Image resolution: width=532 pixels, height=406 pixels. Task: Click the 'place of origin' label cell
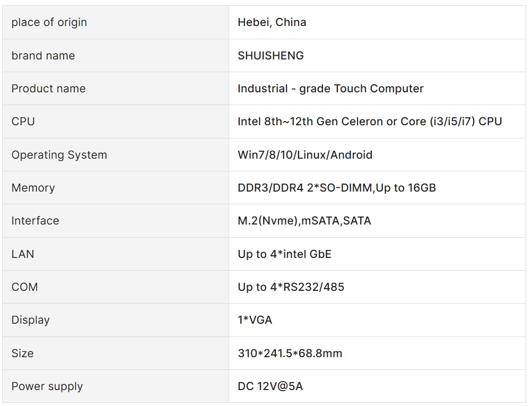116,22
